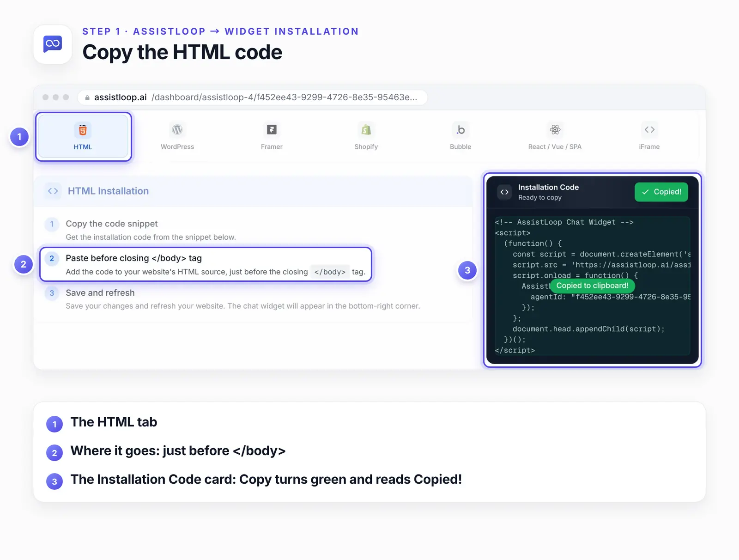Click code icon in Installation Code card
739x560 pixels.
505,192
